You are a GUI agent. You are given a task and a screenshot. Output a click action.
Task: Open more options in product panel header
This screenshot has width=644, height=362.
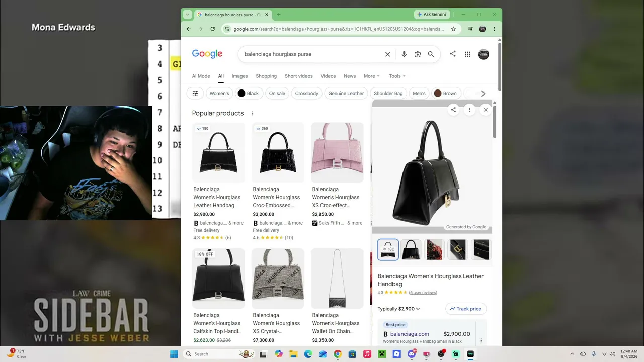(x=469, y=110)
